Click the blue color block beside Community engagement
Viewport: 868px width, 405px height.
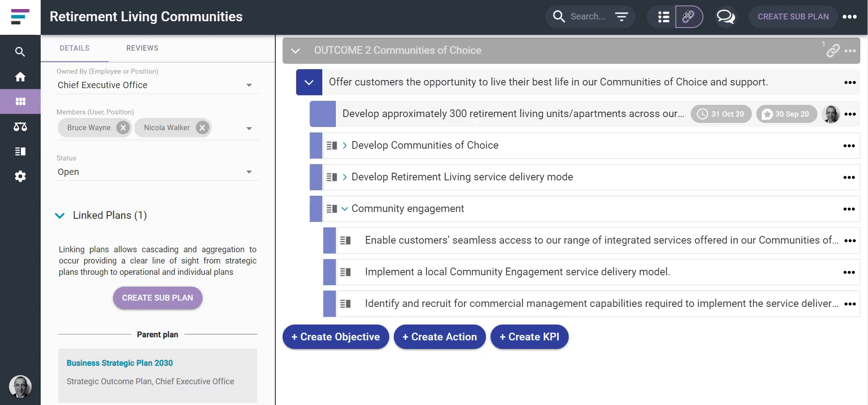point(316,209)
